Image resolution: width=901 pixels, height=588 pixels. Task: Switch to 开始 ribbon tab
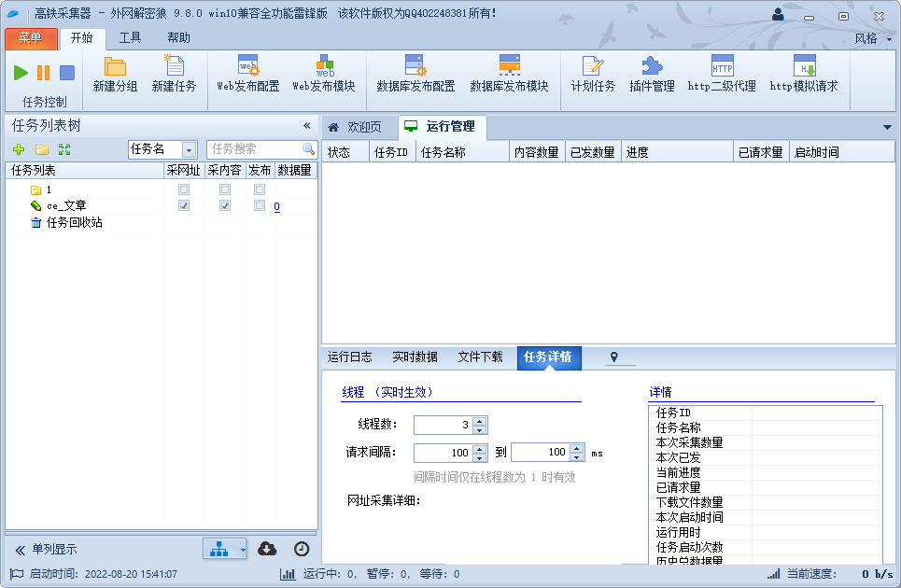[82, 38]
